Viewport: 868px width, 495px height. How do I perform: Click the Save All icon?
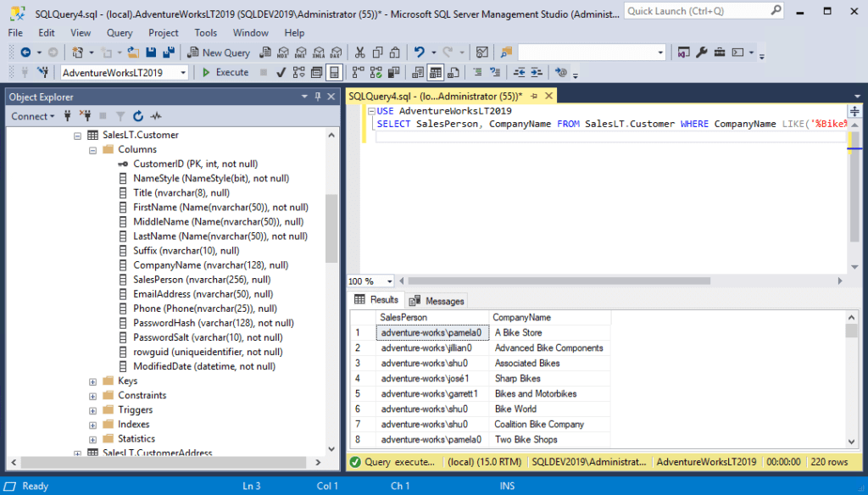169,53
